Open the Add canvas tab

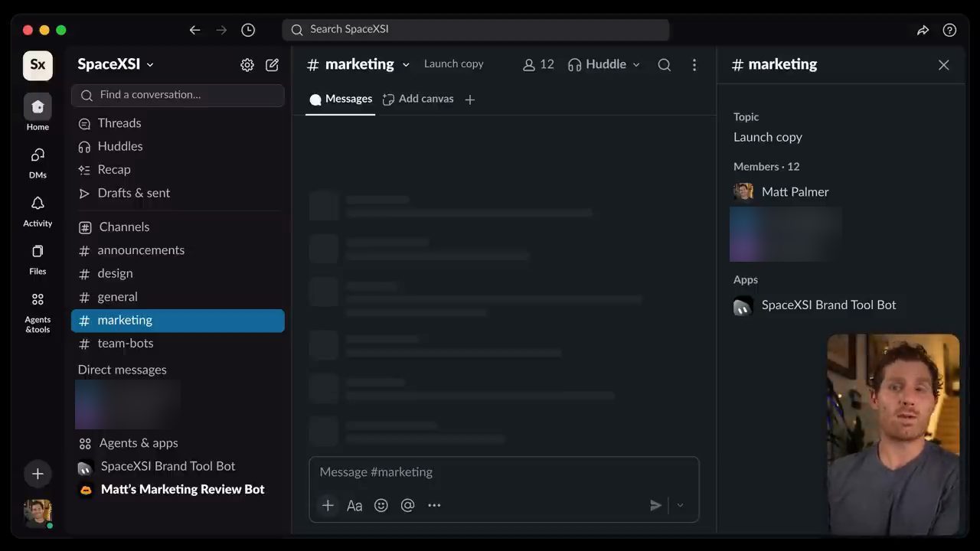418,99
